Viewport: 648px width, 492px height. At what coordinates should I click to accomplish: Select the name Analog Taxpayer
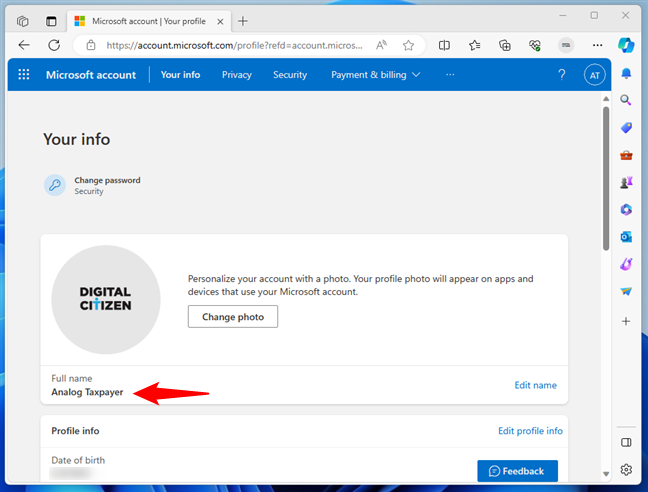(87, 392)
